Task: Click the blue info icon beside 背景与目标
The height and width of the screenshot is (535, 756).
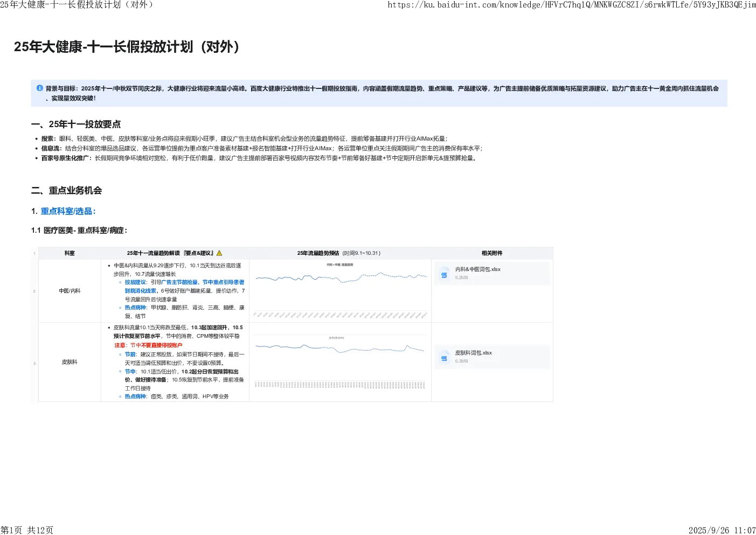Action: 40,88
